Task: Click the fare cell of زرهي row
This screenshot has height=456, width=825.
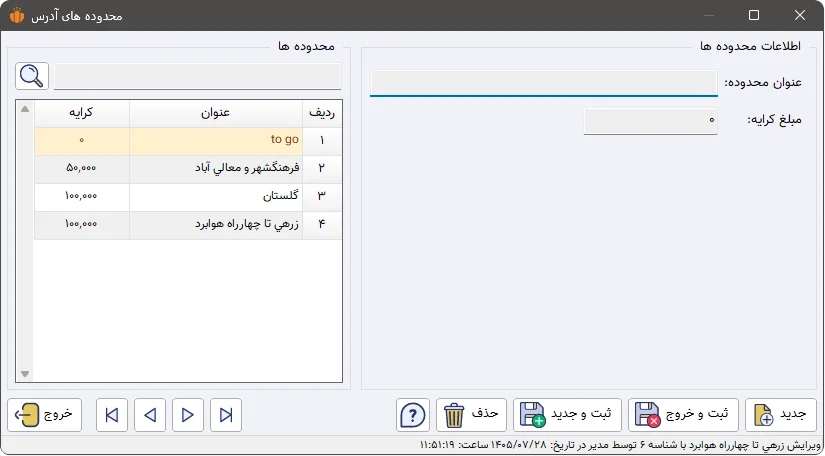Action: [82, 225]
